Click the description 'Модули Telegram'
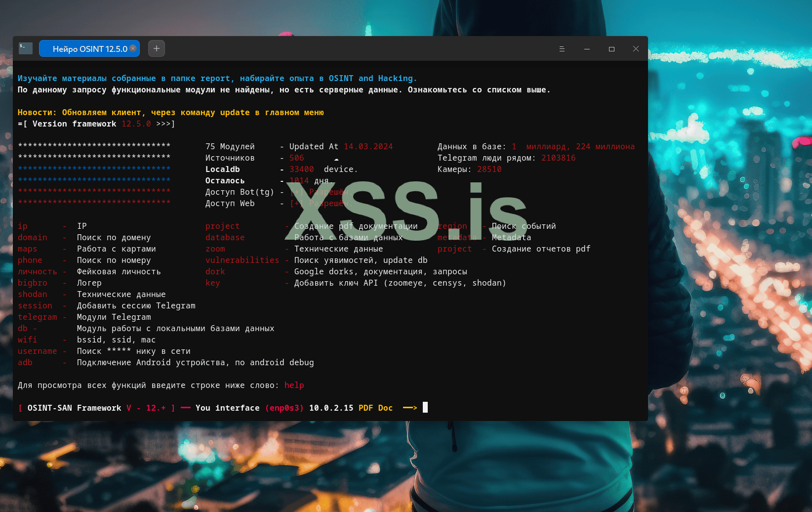 [114, 317]
